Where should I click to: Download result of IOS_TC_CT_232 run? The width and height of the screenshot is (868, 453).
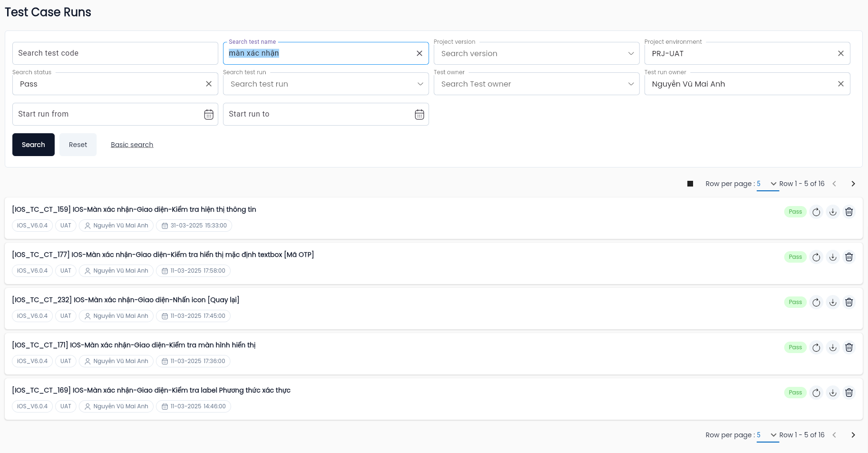(x=833, y=303)
